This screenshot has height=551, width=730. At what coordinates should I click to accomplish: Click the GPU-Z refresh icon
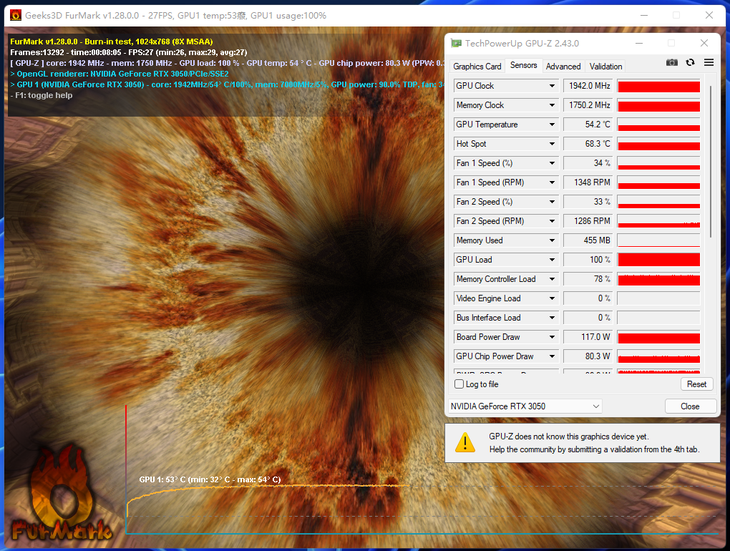coord(690,62)
